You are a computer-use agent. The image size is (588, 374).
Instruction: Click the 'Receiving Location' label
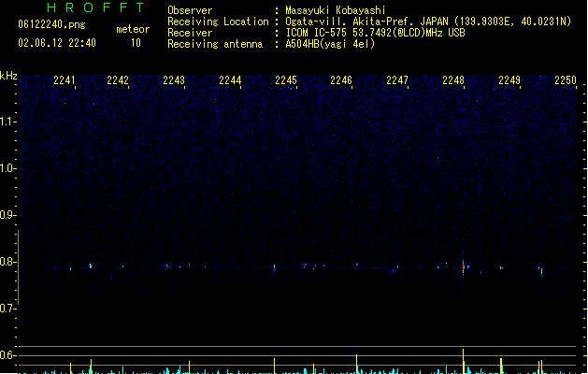(218, 22)
